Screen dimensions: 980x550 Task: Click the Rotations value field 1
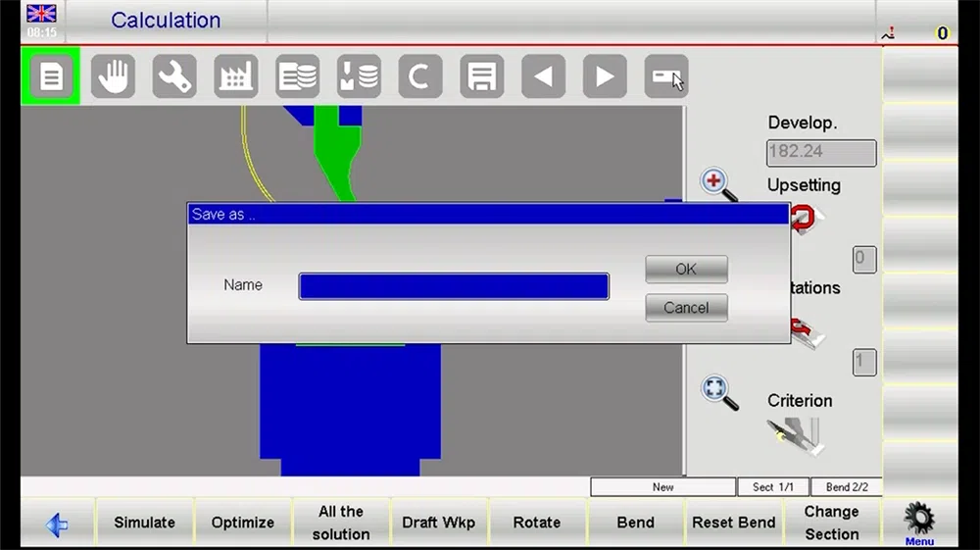(x=864, y=363)
